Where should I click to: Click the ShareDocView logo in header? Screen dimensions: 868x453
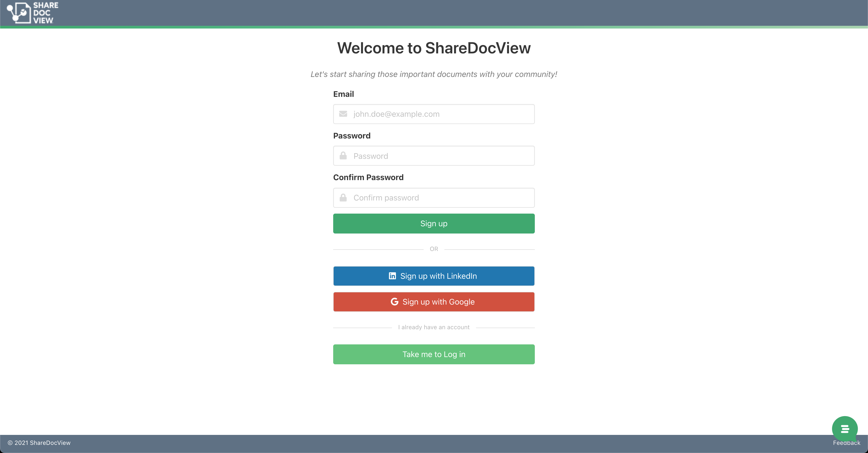[x=33, y=13]
